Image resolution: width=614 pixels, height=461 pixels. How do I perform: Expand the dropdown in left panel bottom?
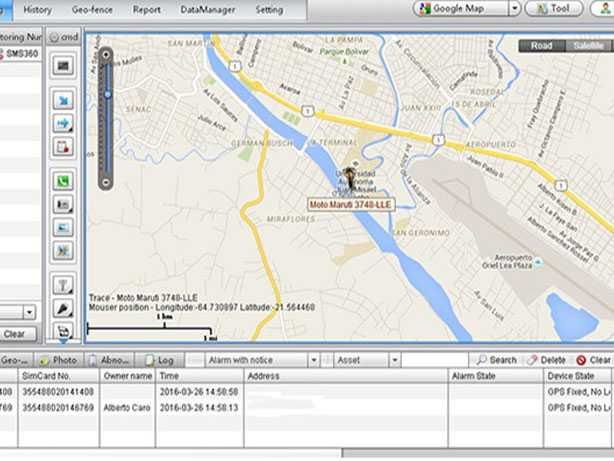click(29, 312)
